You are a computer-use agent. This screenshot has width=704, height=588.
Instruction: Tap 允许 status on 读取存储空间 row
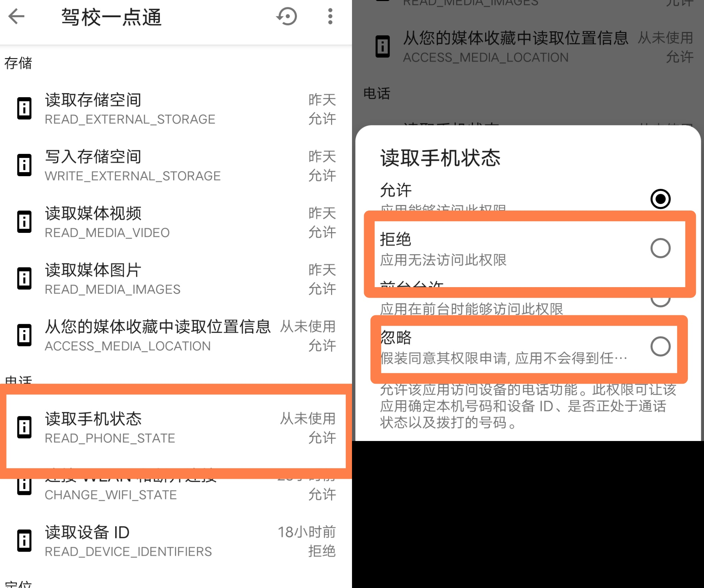click(x=322, y=119)
